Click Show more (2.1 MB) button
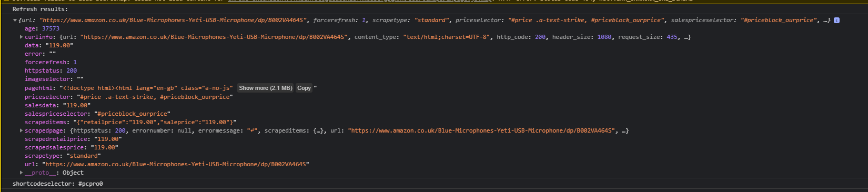The height and width of the screenshot is (192, 868). click(265, 88)
